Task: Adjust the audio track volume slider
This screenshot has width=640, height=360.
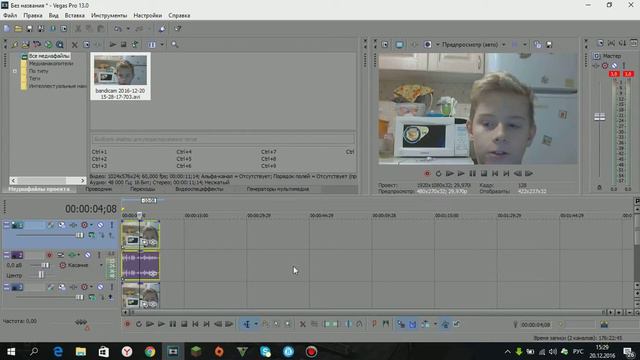Action: click(x=45, y=265)
